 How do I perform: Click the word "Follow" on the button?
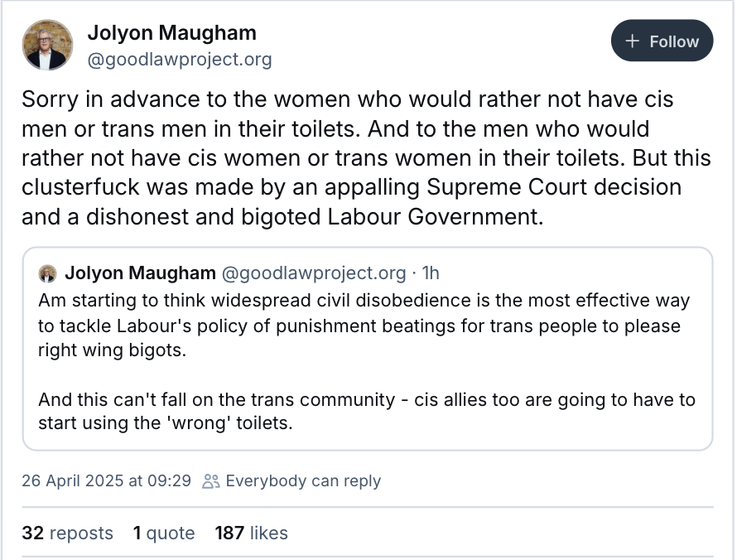click(x=674, y=41)
